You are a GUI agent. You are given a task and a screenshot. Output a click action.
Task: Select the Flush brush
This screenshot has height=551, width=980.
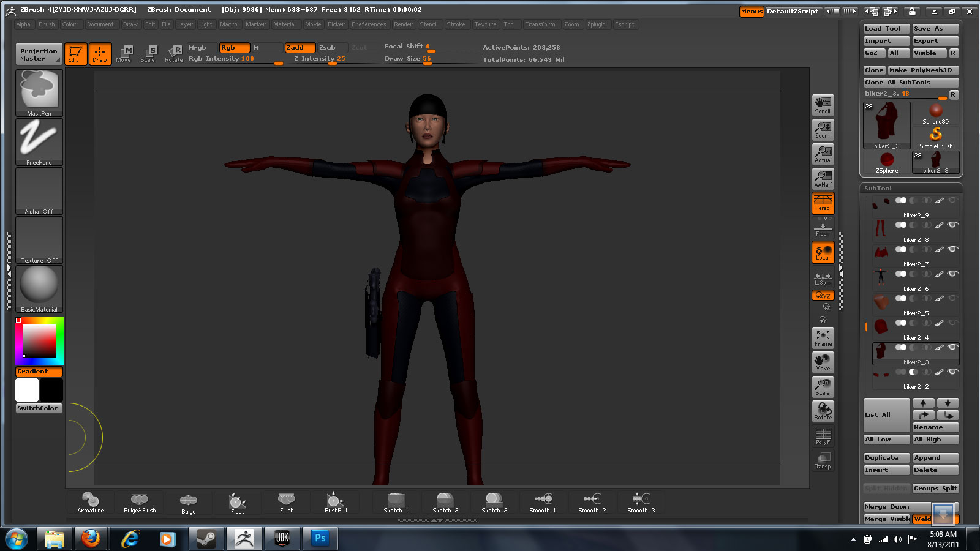287,503
